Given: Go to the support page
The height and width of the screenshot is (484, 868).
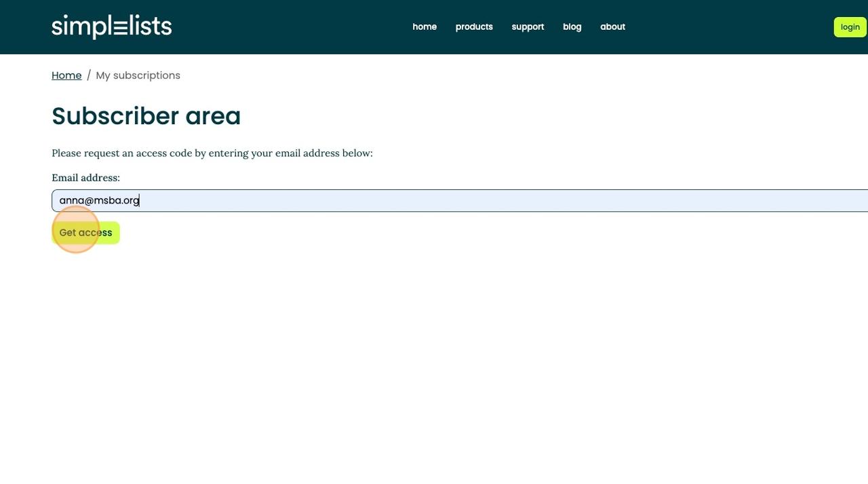Looking at the screenshot, I should [528, 26].
